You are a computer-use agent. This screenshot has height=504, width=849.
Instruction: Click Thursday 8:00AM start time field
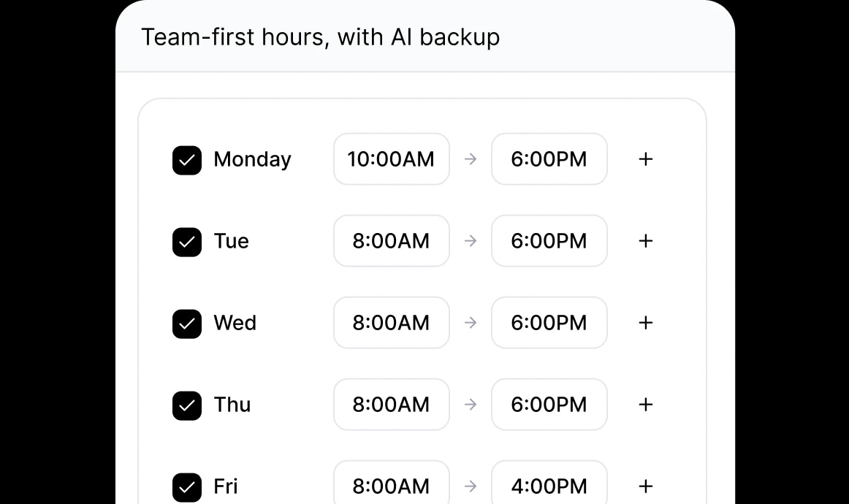click(x=391, y=405)
